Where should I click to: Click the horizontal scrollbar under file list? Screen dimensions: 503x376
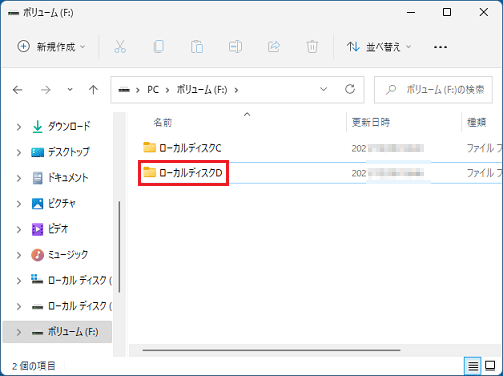(272, 350)
